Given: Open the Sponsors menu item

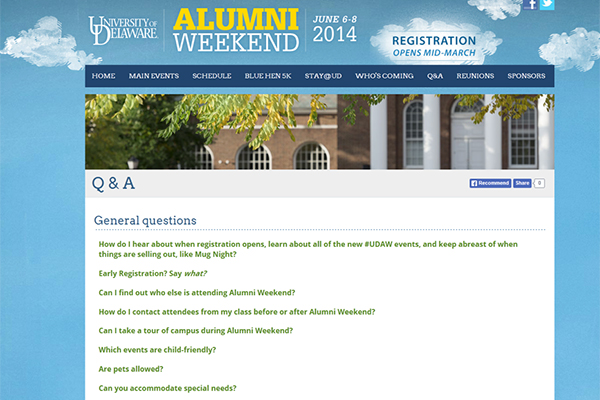Looking at the screenshot, I should click(526, 76).
